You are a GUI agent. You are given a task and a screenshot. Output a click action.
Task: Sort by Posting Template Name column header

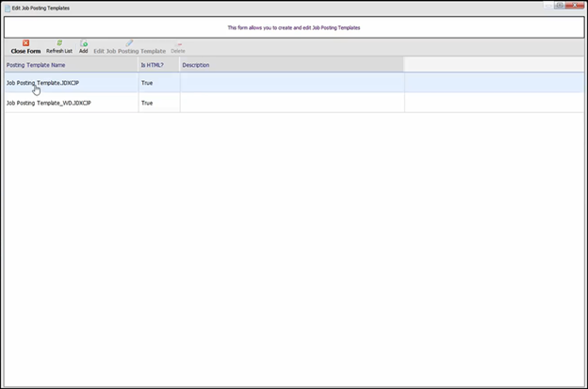[x=71, y=65]
